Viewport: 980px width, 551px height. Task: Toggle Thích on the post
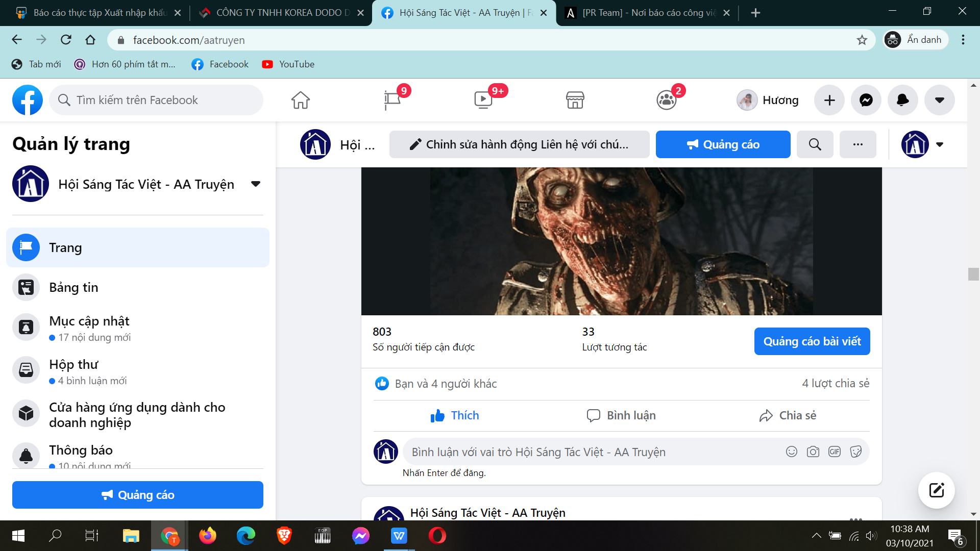[455, 415]
